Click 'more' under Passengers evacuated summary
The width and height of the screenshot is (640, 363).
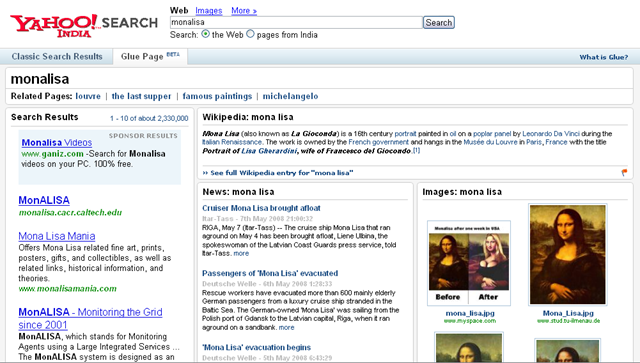pos(287,327)
